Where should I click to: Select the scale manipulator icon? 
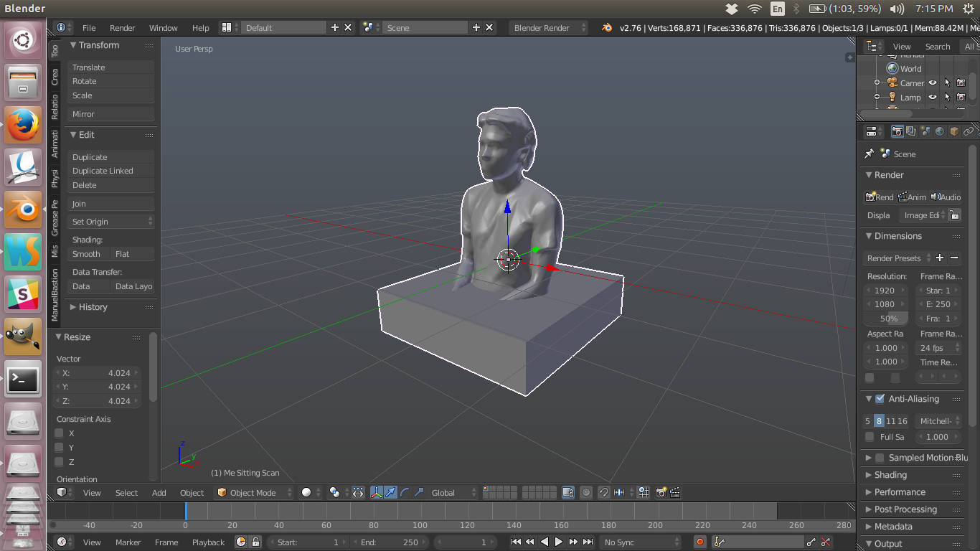coord(419,492)
